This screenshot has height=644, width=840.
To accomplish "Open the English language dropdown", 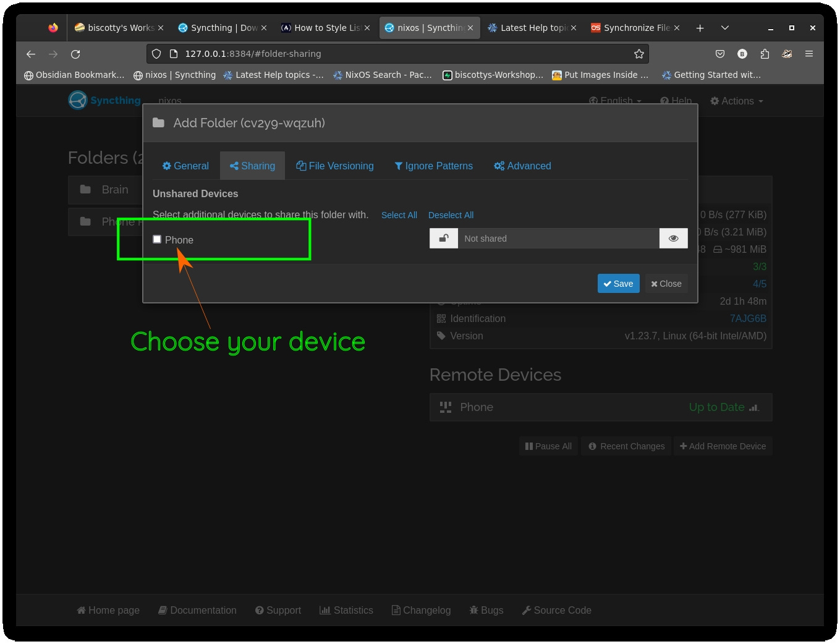I will pos(615,101).
